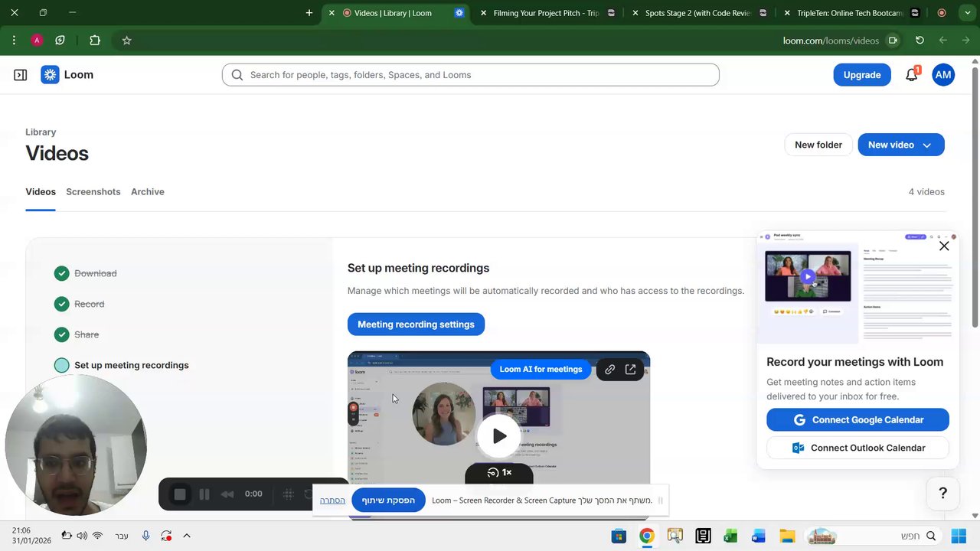Viewport: 980px width, 551px height.
Task: Open Excel from the taskbar
Action: (x=730, y=536)
